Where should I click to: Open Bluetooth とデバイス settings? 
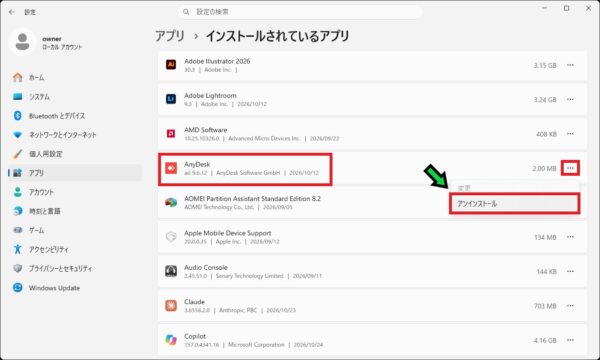click(x=75, y=116)
